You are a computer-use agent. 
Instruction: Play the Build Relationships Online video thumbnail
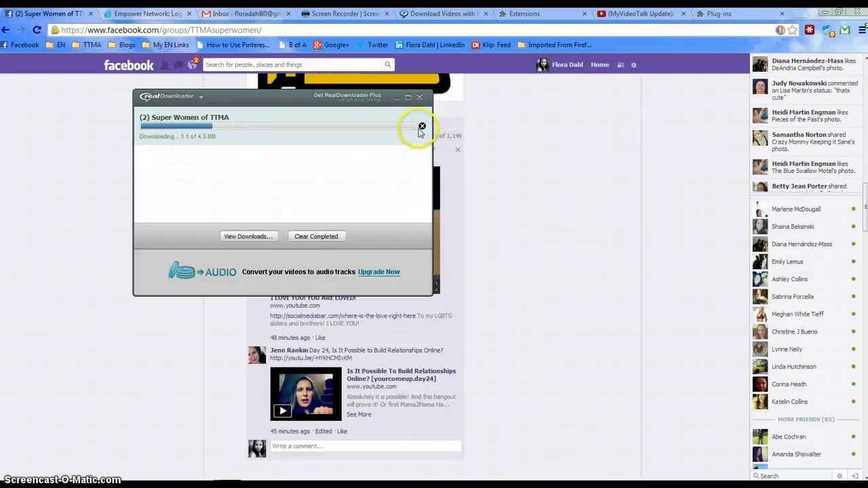[x=306, y=394]
